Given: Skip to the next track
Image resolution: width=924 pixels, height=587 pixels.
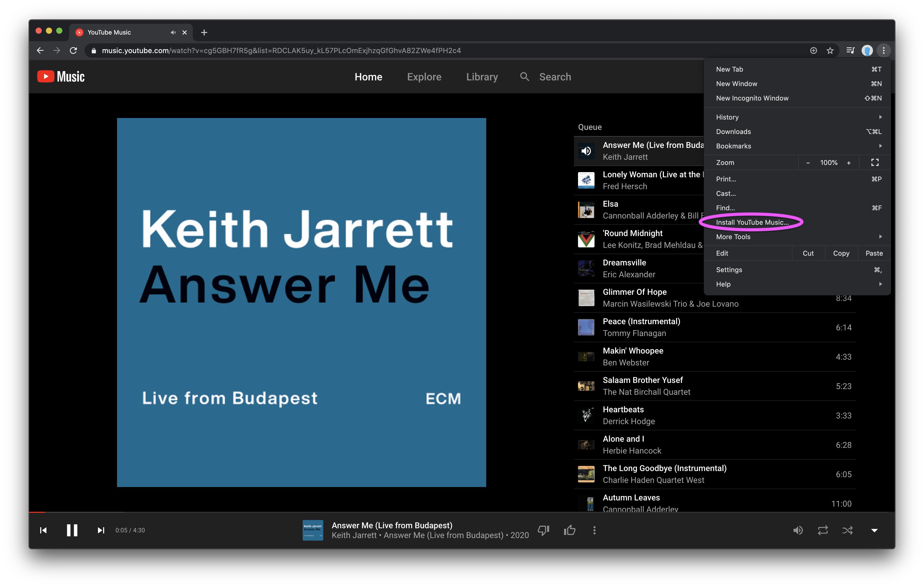Looking at the screenshot, I should (101, 530).
